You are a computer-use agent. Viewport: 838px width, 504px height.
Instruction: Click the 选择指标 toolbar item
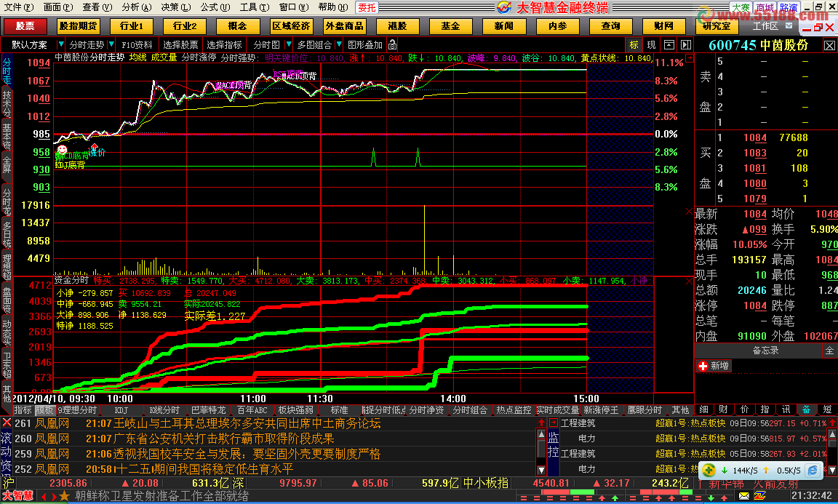pyautogui.click(x=224, y=45)
